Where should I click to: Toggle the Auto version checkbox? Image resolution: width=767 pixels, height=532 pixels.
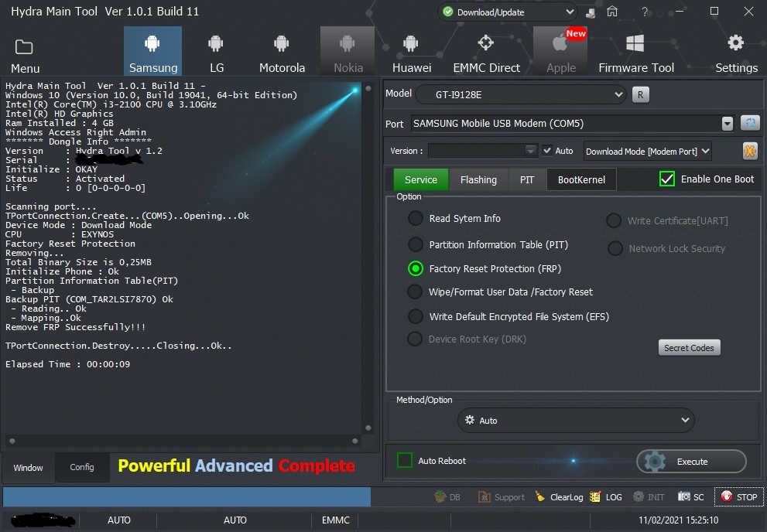click(547, 151)
